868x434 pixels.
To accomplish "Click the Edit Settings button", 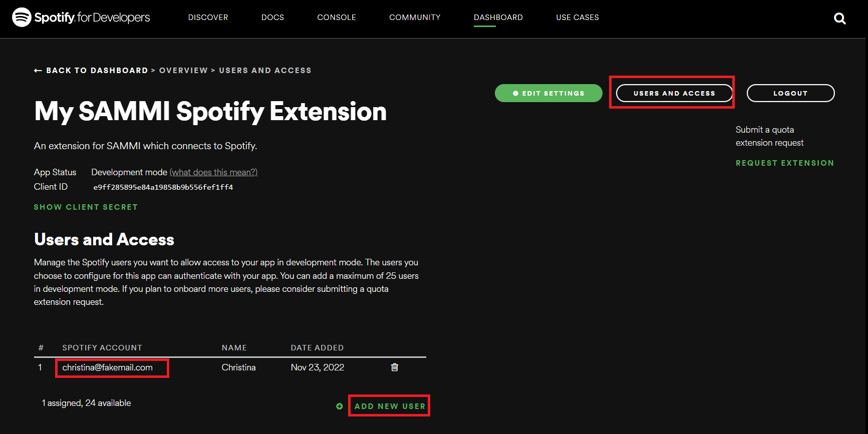I will [548, 93].
